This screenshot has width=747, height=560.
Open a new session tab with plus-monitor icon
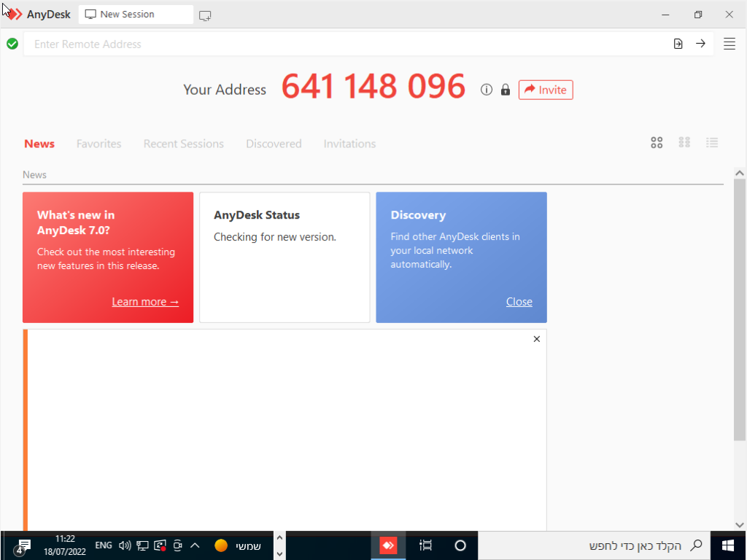coord(205,15)
